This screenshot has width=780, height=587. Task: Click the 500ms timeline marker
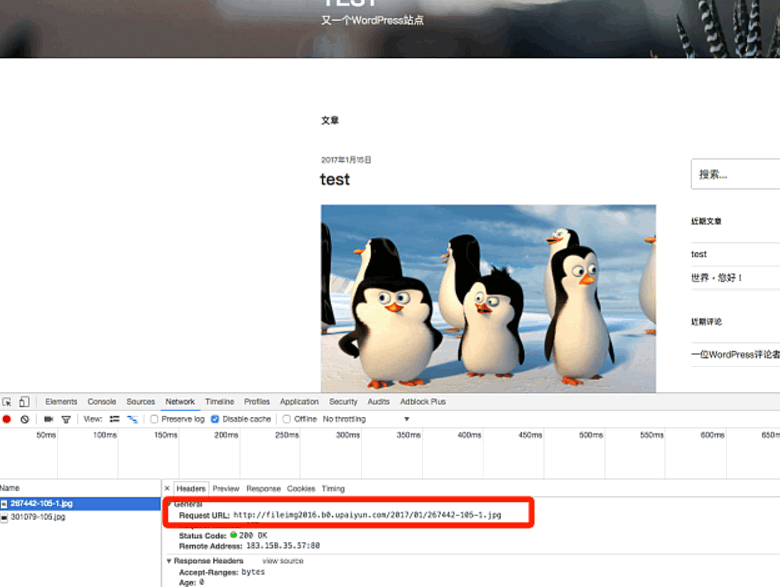591,435
